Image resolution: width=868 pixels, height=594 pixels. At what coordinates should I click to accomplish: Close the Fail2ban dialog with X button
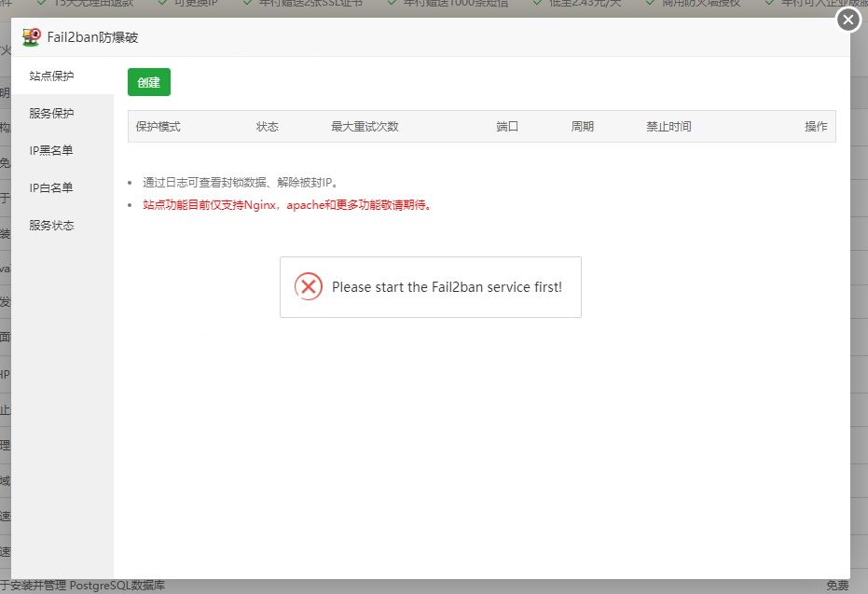(848, 20)
